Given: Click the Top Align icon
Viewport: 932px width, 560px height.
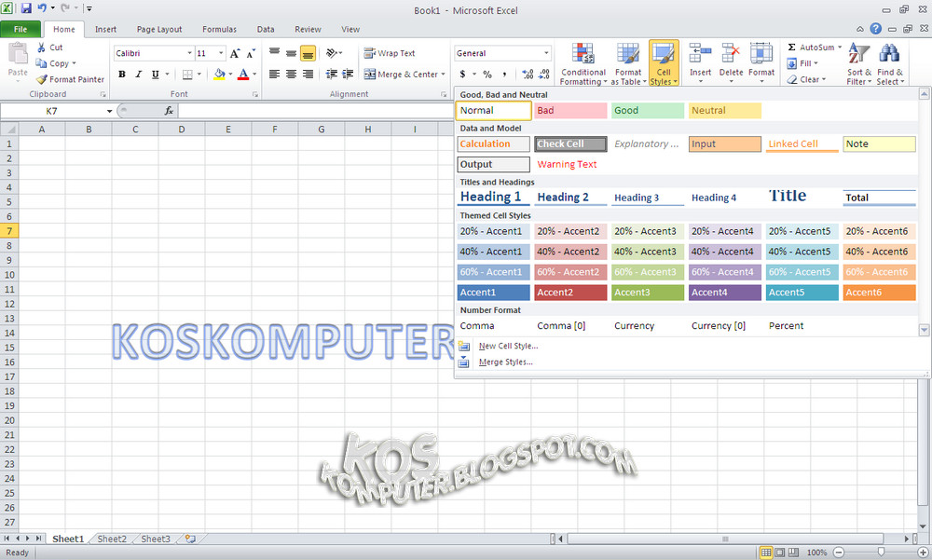Looking at the screenshot, I should point(274,53).
